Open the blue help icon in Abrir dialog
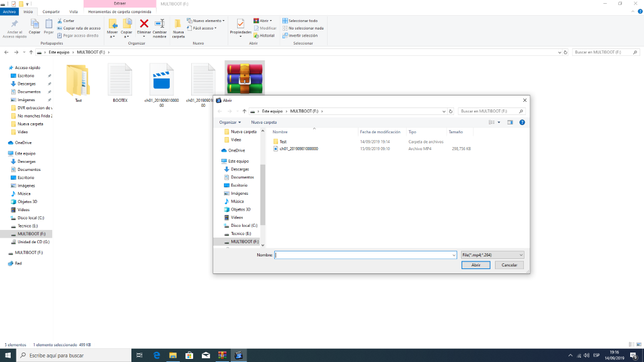 tap(522, 122)
